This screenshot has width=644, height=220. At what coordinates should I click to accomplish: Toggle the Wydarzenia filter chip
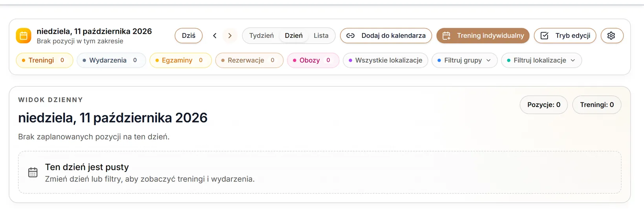click(x=111, y=60)
